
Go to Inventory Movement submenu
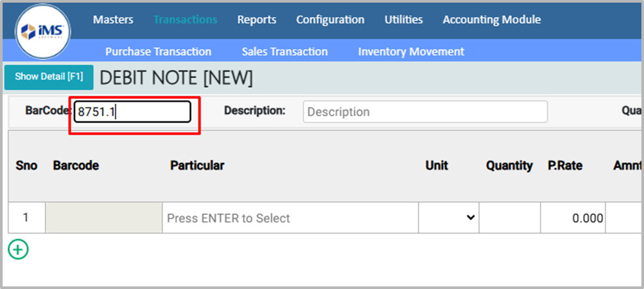[411, 51]
